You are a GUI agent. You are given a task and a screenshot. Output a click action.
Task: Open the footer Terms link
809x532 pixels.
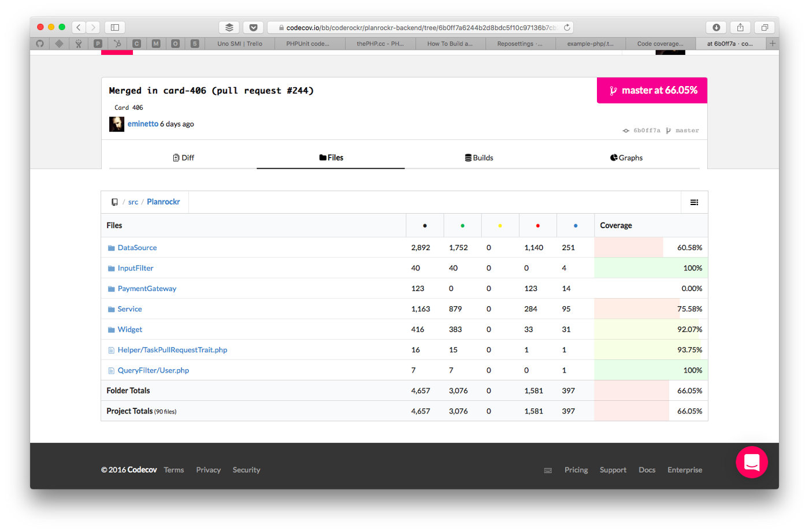(174, 470)
